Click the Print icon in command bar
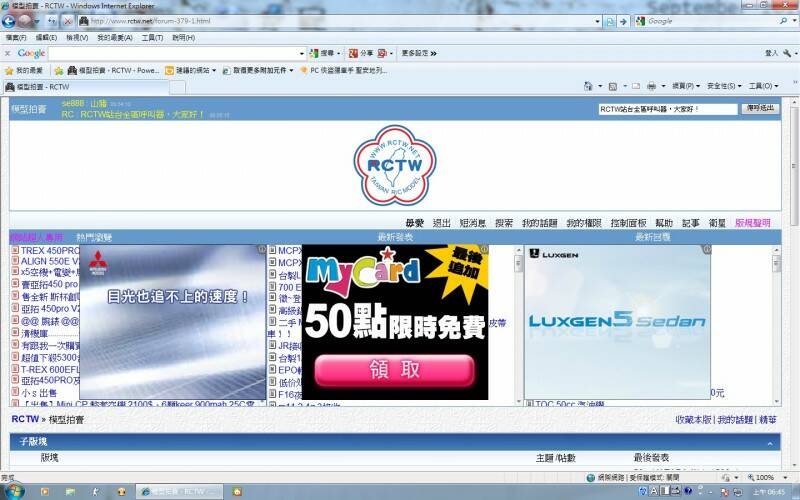The height and width of the screenshot is (500, 800). [651, 86]
